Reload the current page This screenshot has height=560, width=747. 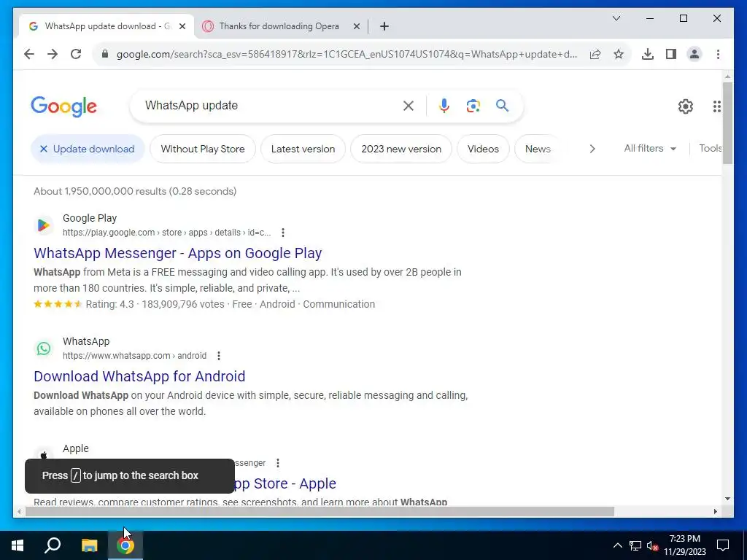(76, 54)
